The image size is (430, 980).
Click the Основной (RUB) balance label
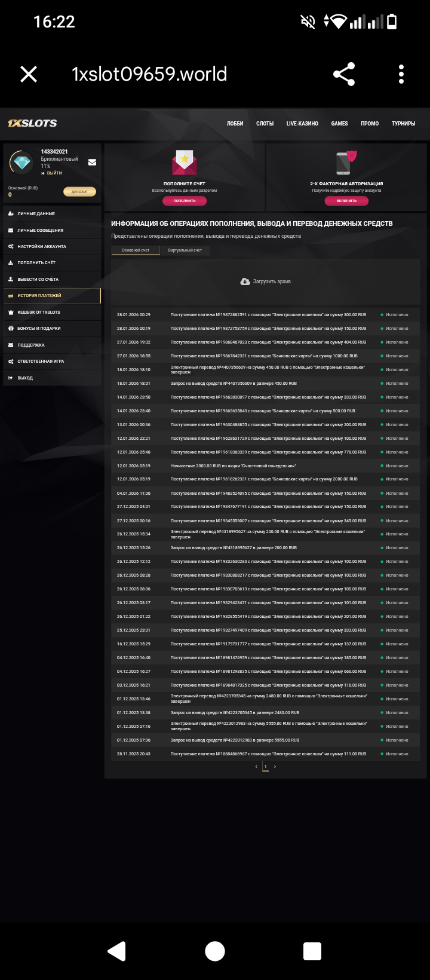[23, 188]
